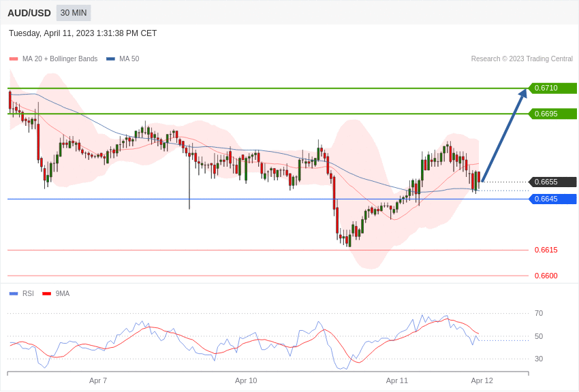579x392 pixels.
Task: Click the Apr 10 date axis label
Action: pyautogui.click(x=246, y=380)
